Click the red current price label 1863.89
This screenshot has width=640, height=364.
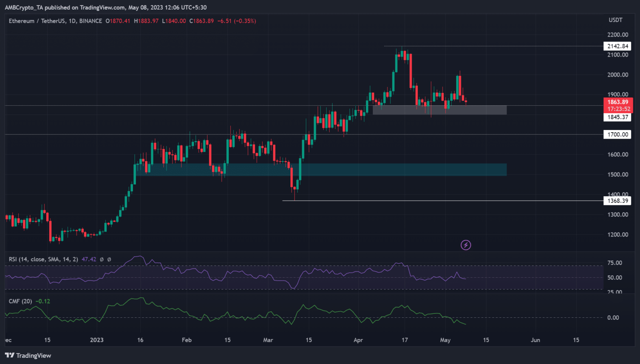click(618, 102)
